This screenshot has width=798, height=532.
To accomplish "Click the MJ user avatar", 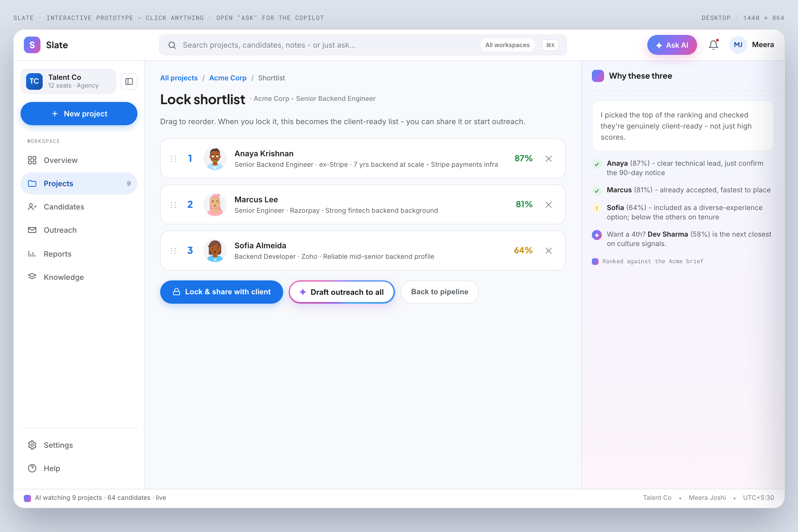I will (738, 45).
